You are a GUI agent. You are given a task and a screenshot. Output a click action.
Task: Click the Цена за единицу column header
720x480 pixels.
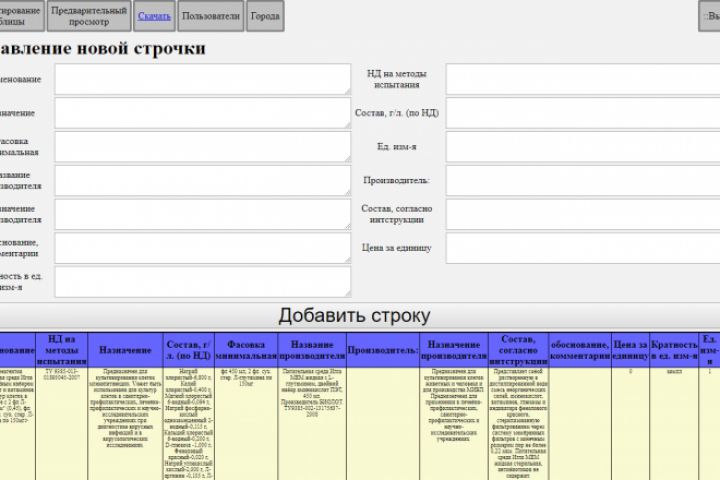[x=630, y=350]
